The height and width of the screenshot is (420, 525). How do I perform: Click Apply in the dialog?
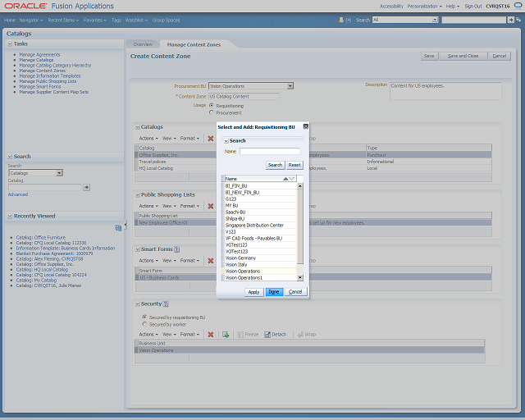[x=253, y=292]
